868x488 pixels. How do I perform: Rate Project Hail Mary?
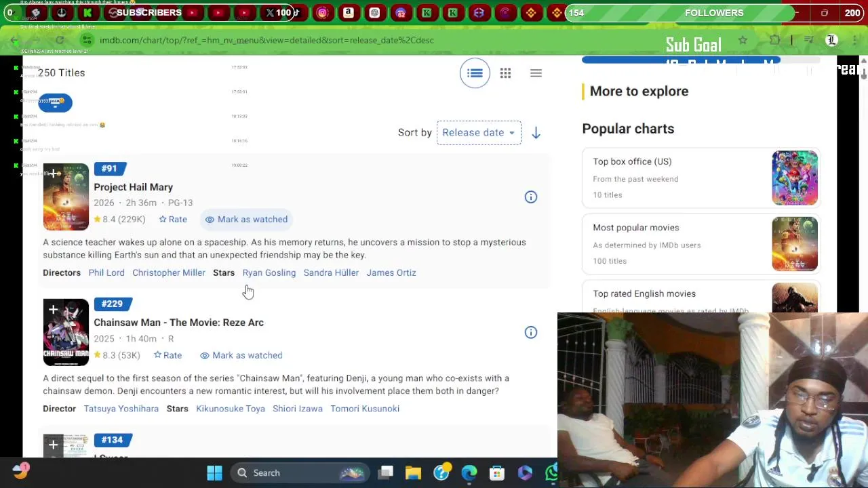pos(173,219)
